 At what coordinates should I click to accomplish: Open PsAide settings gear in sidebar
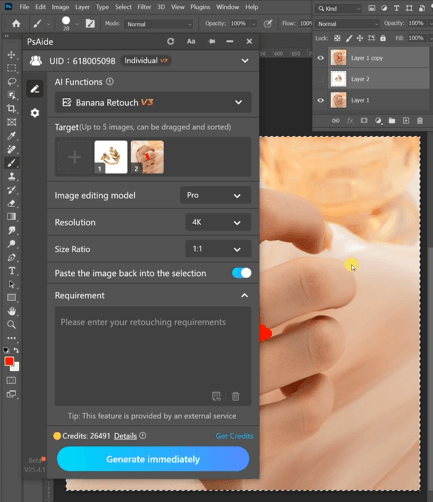click(x=35, y=113)
